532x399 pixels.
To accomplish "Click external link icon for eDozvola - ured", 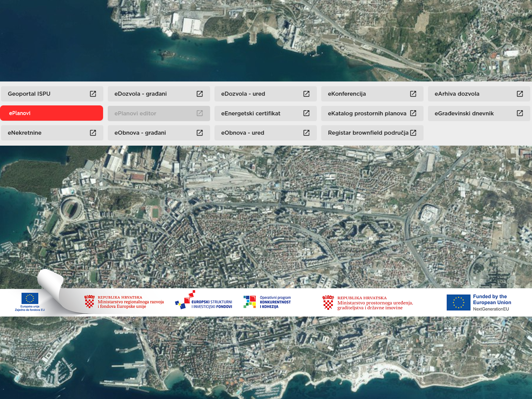I will click(x=306, y=94).
